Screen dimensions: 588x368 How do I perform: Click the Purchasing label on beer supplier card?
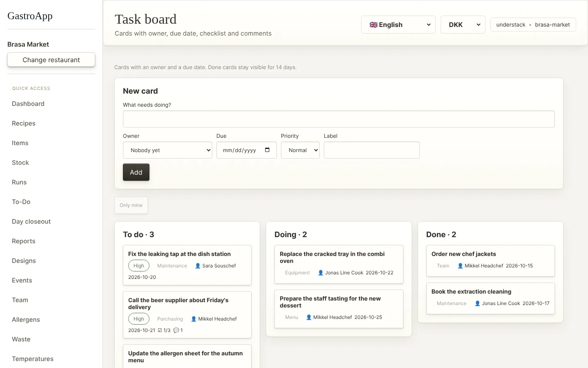click(170, 319)
